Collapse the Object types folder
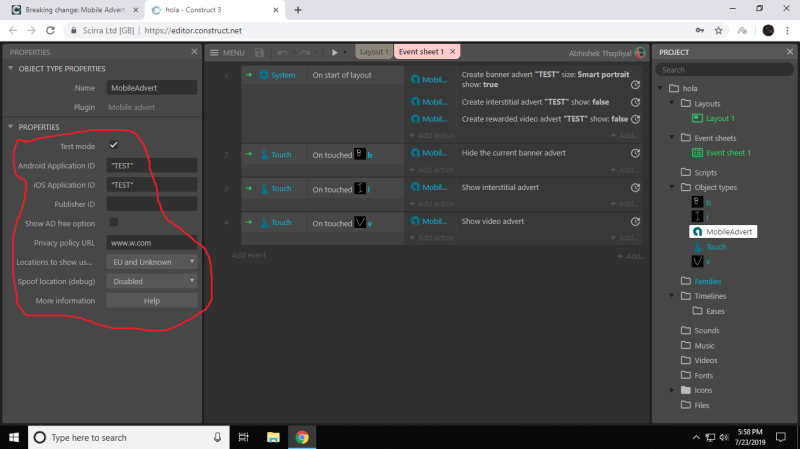The width and height of the screenshot is (800, 449). (672, 187)
